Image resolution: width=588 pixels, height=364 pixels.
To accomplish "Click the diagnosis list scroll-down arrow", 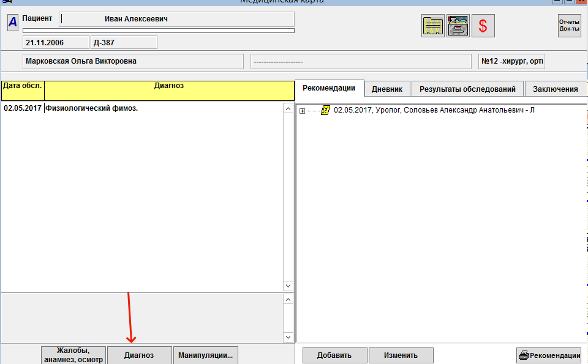I will pyautogui.click(x=288, y=286).
